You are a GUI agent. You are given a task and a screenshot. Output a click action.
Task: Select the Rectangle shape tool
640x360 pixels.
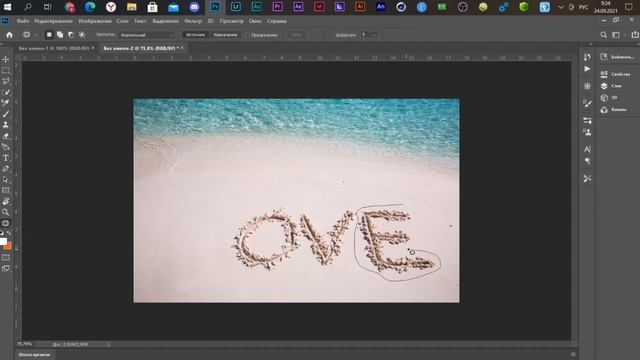(6, 191)
